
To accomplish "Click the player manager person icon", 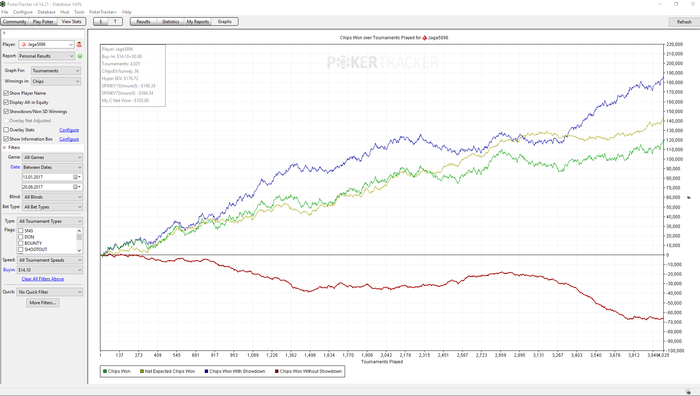I will click(x=79, y=44).
